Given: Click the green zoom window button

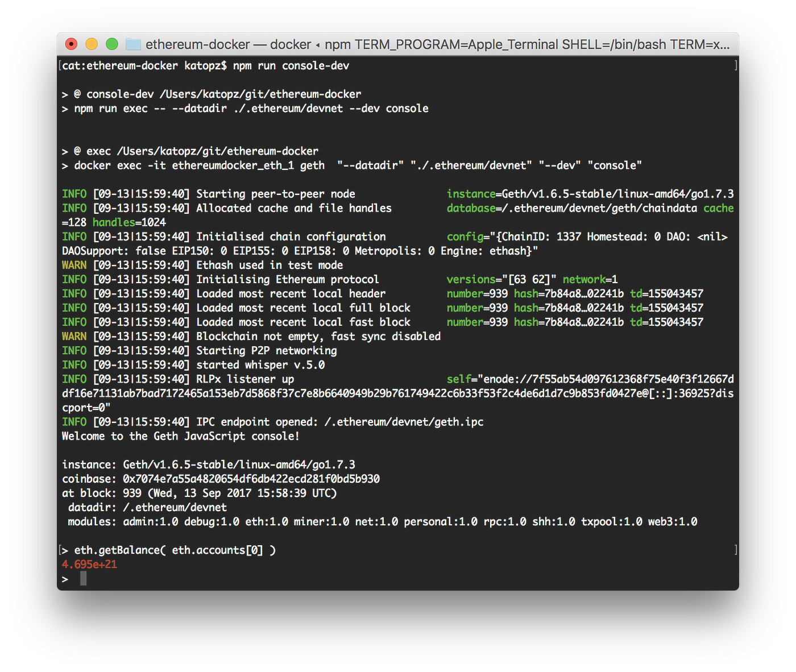Looking at the screenshot, I should pos(112,44).
